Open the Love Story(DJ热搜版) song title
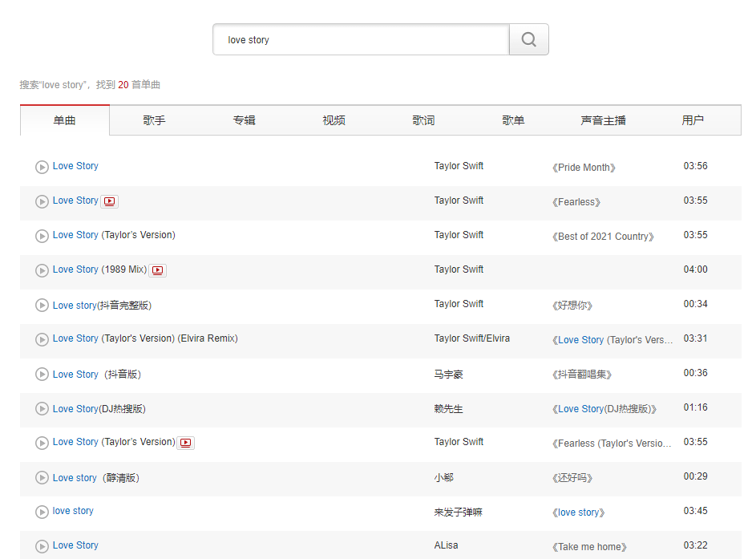The height and width of the screenshot is (559, 756). (x=99, y=409)
